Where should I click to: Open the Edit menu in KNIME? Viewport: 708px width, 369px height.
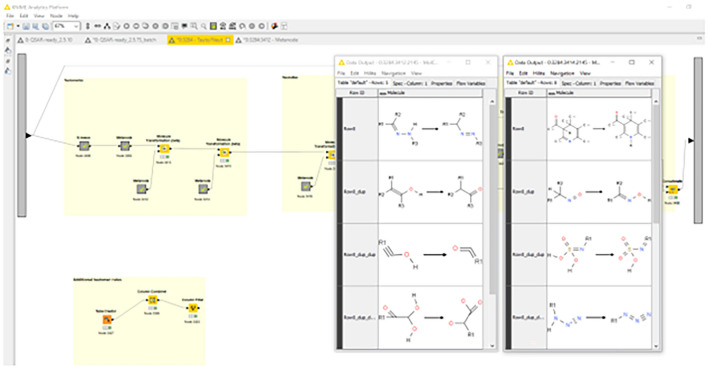tap(24, 16)
